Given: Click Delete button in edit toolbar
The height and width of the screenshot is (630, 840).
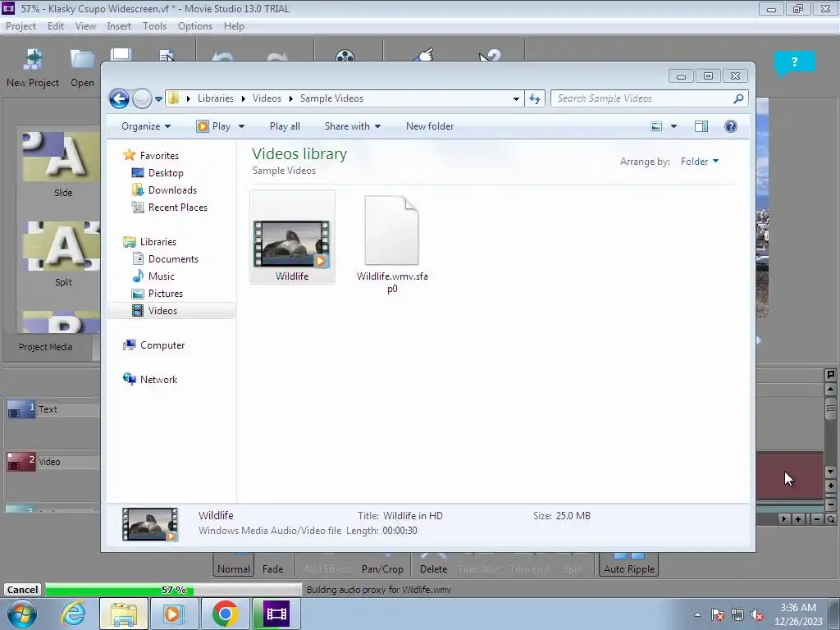Looking at the screenshot, I should (433, 564).
